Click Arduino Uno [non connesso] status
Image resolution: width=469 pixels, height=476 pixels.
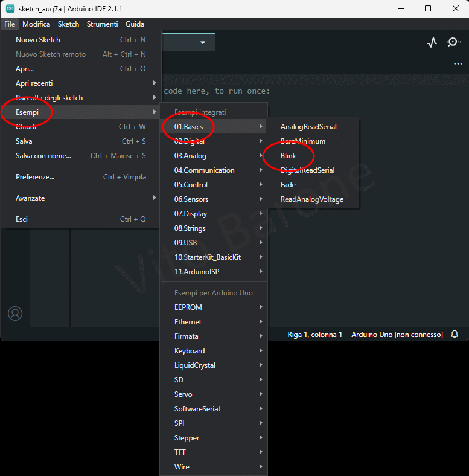(x=397, y=335)
